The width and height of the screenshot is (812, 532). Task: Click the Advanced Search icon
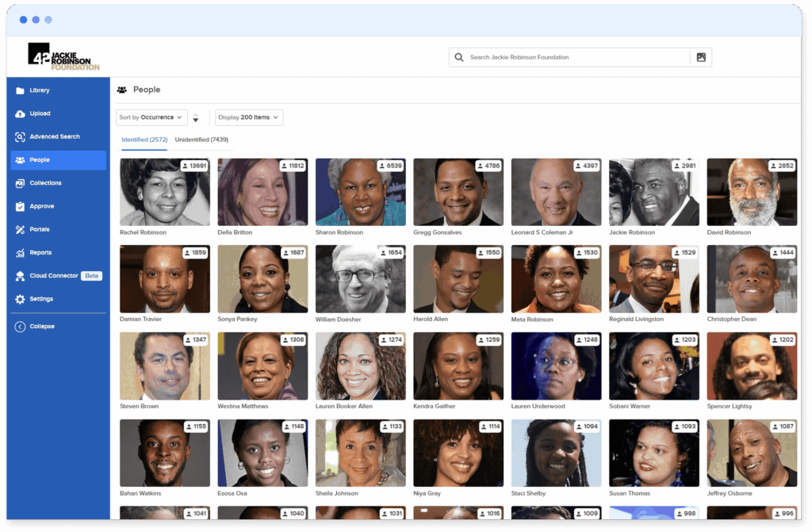point(20,136)
